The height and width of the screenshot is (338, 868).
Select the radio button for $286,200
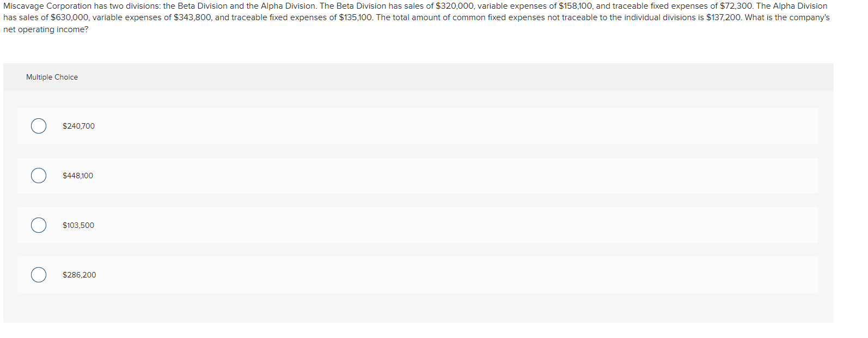point(38,275)
